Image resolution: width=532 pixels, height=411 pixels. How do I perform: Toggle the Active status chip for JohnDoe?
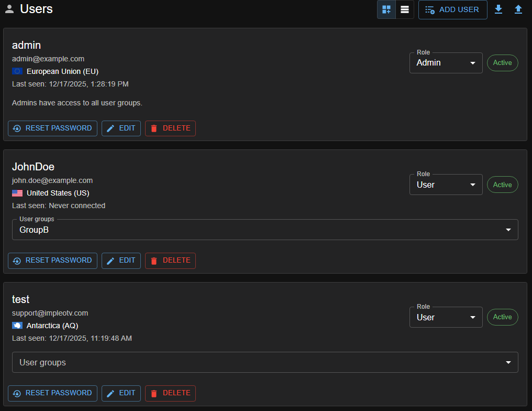502,184
